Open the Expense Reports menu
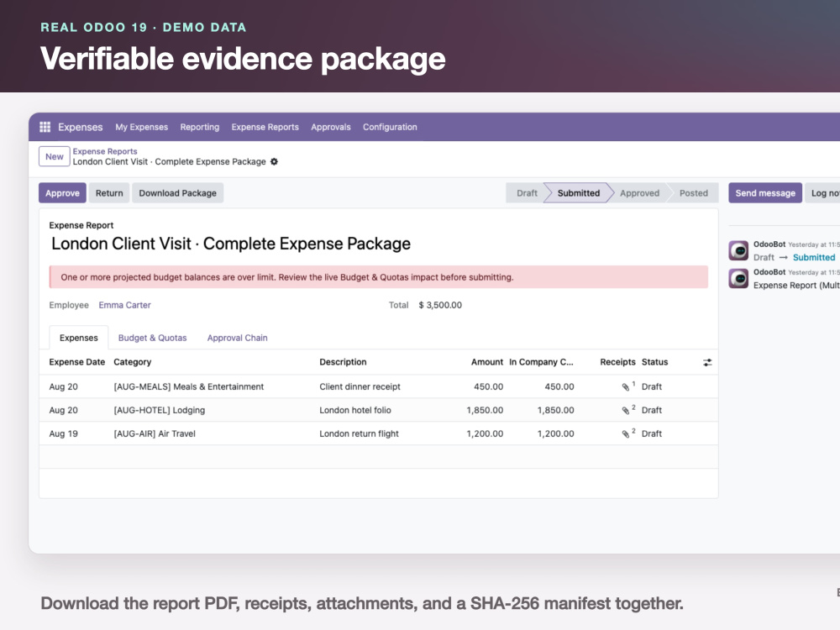The width and height of the screenshot is (840, 630). pyautogui.click(x=265, y=127)
